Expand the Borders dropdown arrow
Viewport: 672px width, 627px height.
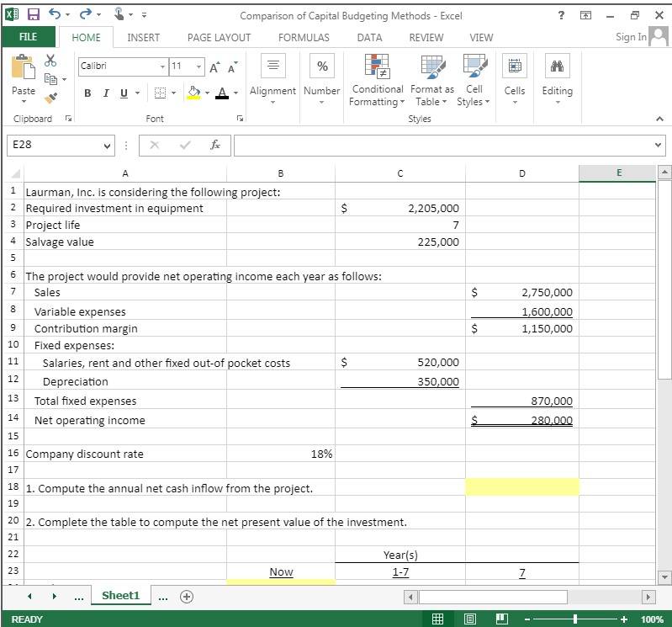173,93
